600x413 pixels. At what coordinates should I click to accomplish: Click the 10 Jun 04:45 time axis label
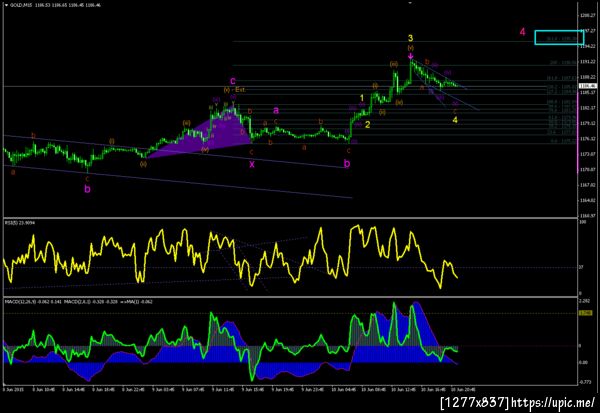click(343, 390)
